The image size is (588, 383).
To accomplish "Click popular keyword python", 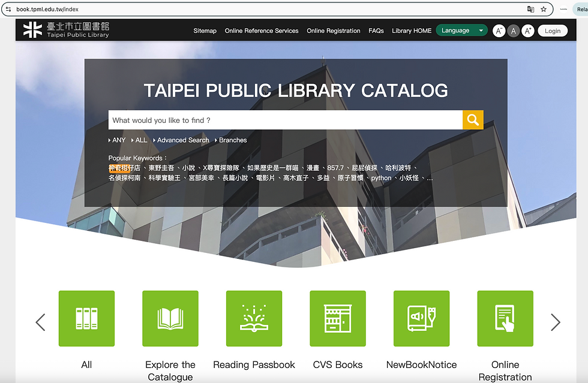I will coord(381,178).
